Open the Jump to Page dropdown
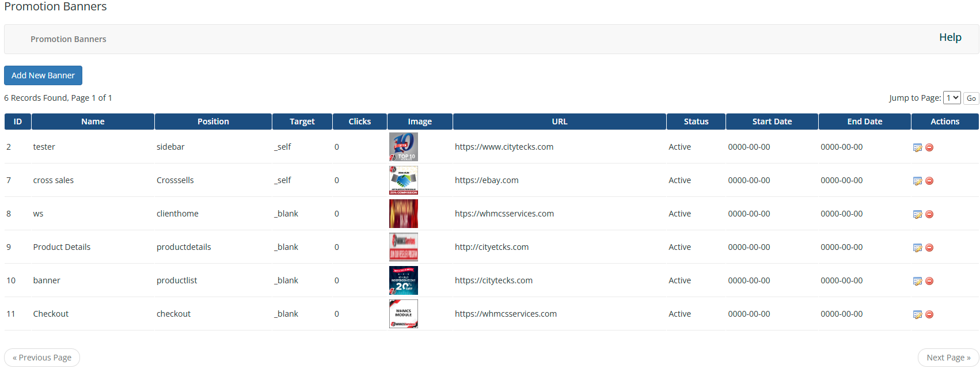This screenshot has height=376, width=980. pos(952,98)
